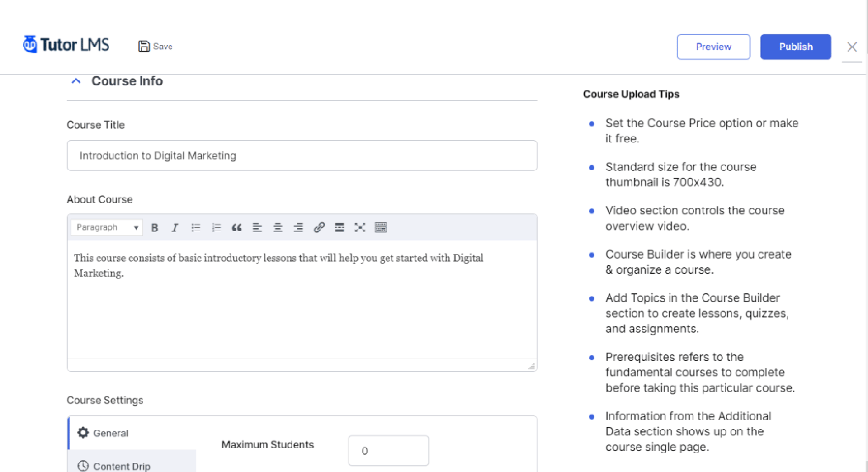Publish the course
This screenshot has width=868, height=472.
click(795, 47)
